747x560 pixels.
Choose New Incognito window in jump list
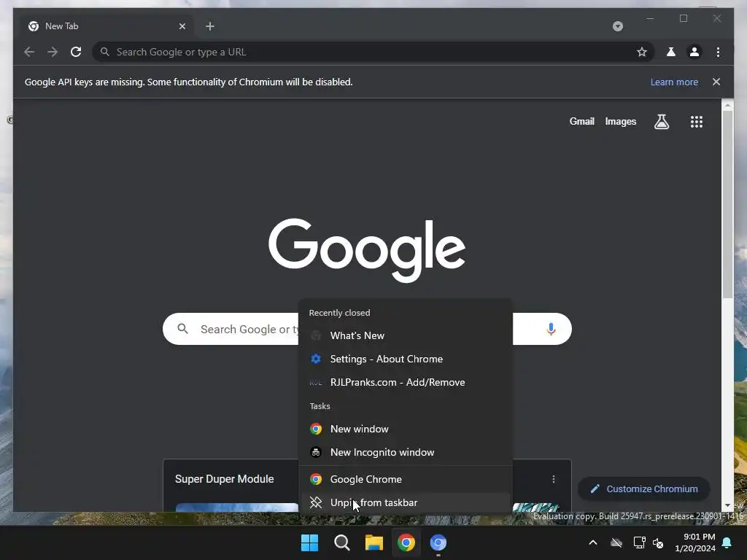(x=406, y=452)
